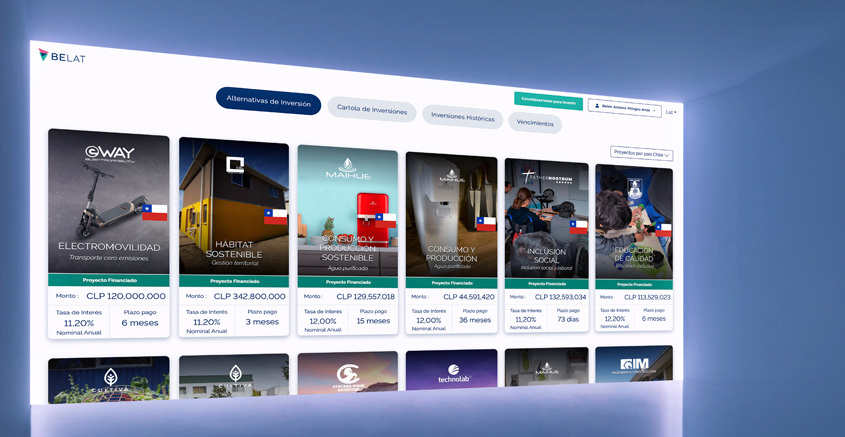Open the Hábitat Sostenible house image

234,206
